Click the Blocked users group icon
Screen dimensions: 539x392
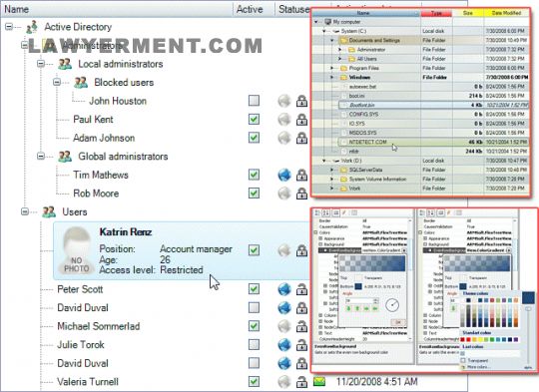[x=81, y=83]
